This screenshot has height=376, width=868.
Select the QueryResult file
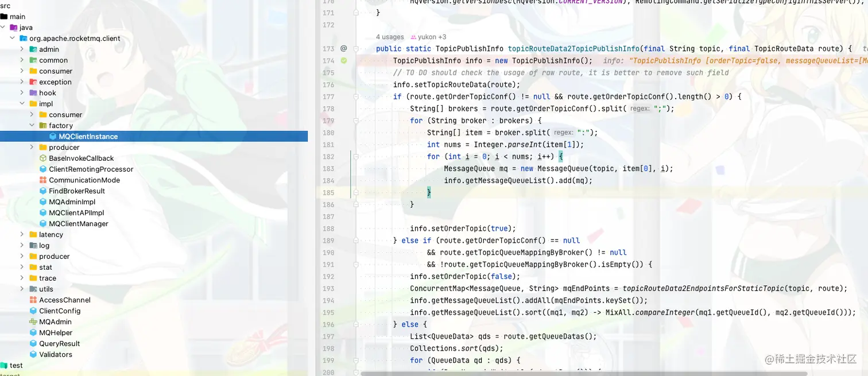[154, 344]
